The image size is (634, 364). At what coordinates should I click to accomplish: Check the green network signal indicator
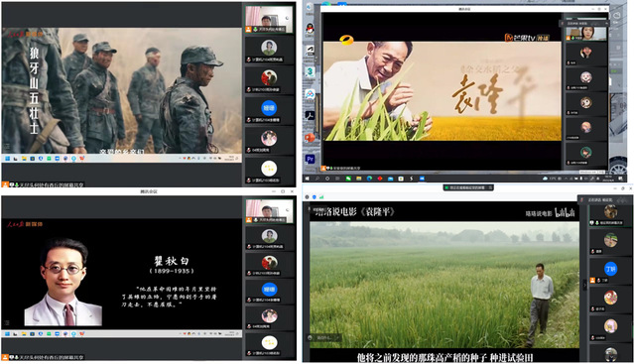pos(321,197)
